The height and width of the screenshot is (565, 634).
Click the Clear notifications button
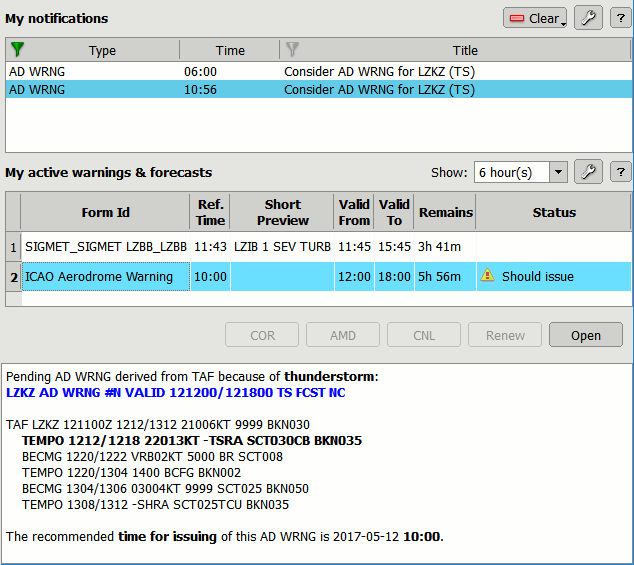pyautogui.click(x=535, y=18)
